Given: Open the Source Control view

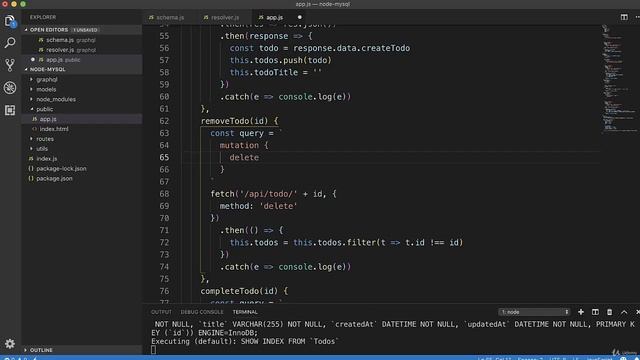Looking at the screenshot, I should click(x=10, y=64).
